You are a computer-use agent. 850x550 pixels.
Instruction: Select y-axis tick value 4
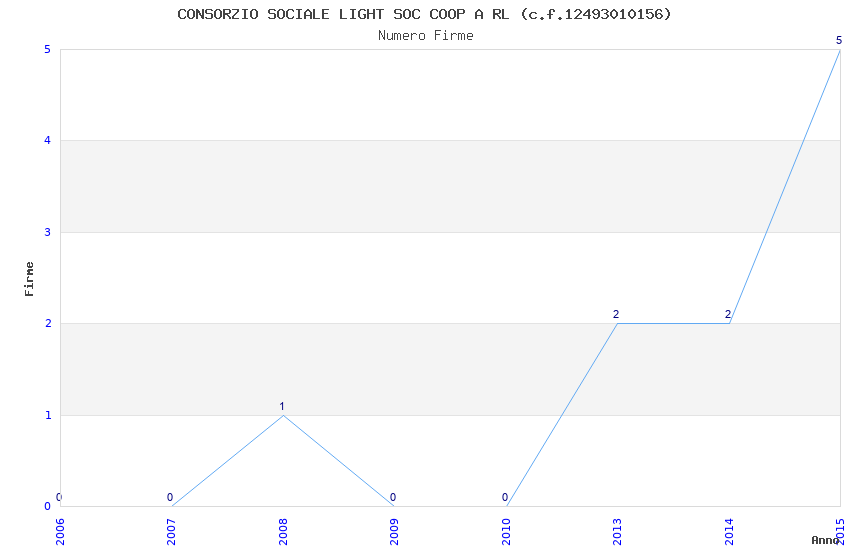point(48,140)
